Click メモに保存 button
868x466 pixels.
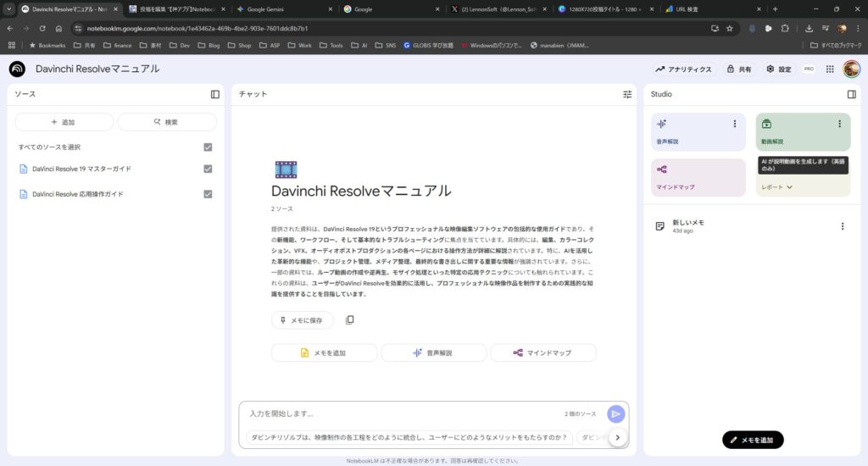pos(303,320)
